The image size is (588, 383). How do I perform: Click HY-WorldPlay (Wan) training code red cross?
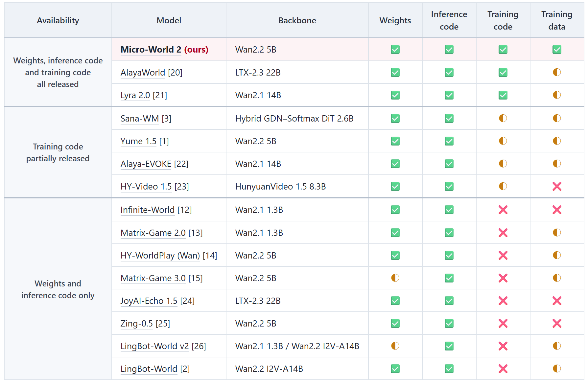tap(503, 256)
